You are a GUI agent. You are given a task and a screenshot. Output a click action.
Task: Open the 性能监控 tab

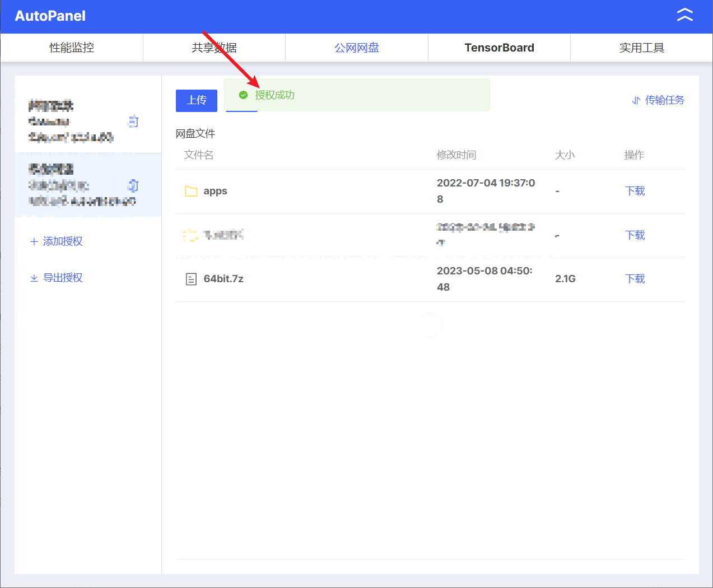tap(71, 48)
